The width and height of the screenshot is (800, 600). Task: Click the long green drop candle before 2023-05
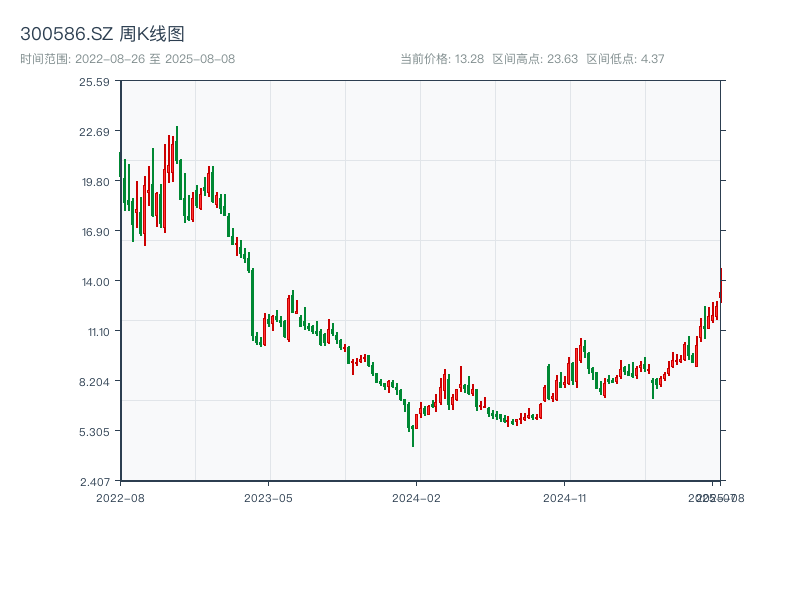[252, 302]
